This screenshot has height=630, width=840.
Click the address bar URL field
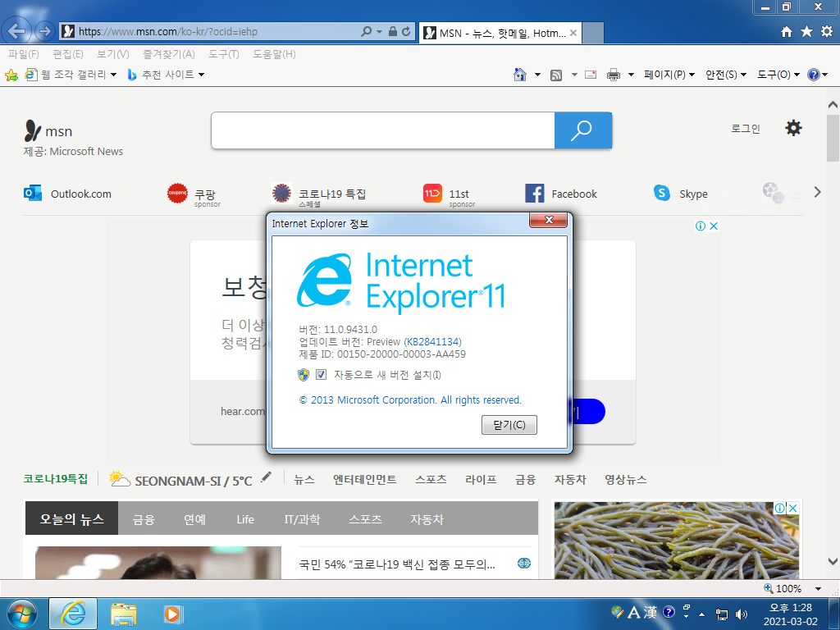(x=217, y=32)
